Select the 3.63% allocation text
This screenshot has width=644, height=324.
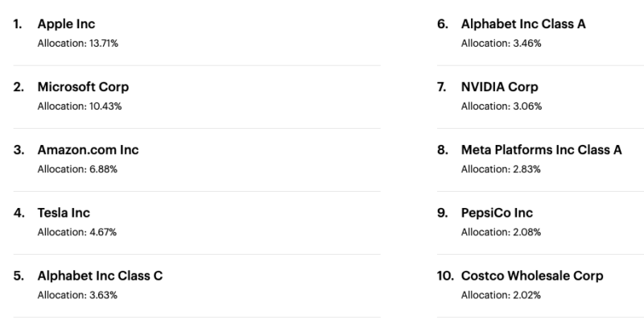click(77, 295)
